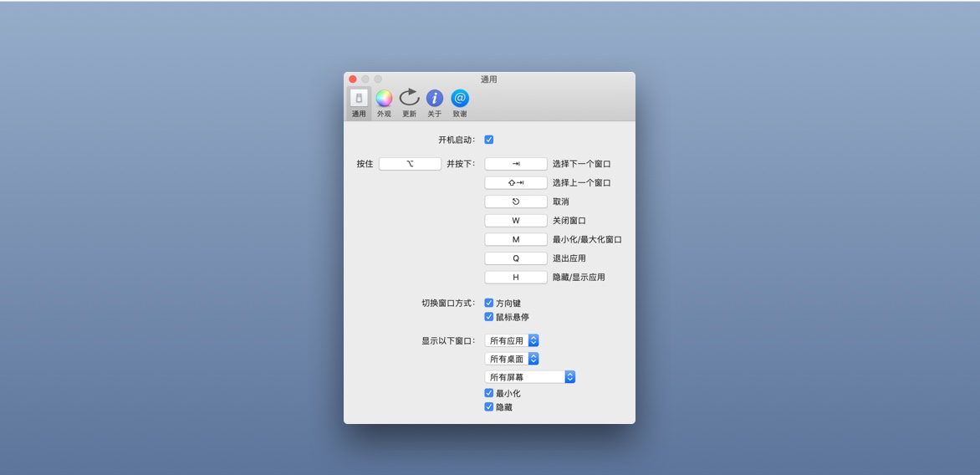This screenshot has height=475, width=980.
Task: Click the 按住 modifier key shortcut field
Action: [x=410, y=164]
